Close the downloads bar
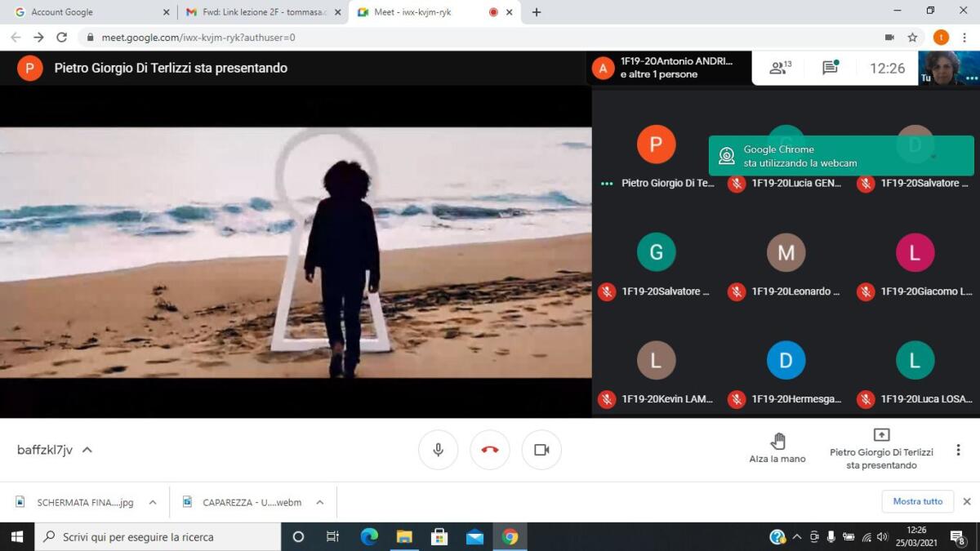Image resolution: width=980 pixels, height=551 pixels. 967,501
